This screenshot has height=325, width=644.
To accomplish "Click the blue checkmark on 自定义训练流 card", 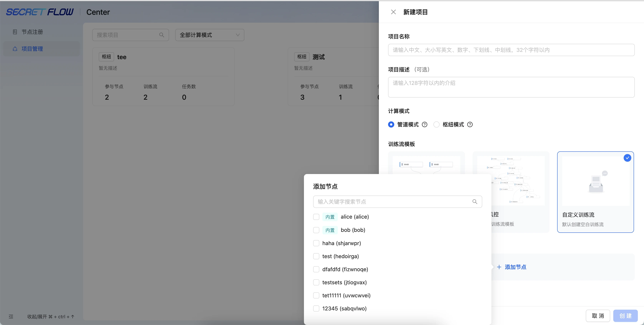I will click(627, 158).
